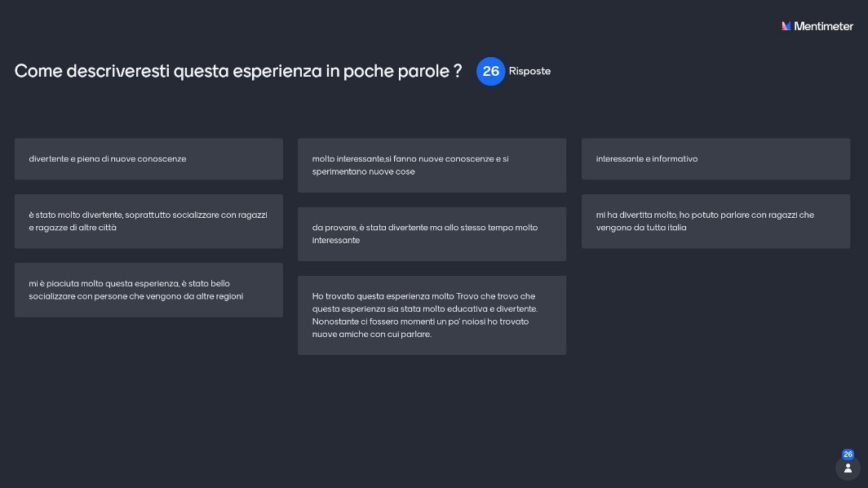Select the response 'divertente e piena di nuove conoscenze'

[x=148, y=159]
